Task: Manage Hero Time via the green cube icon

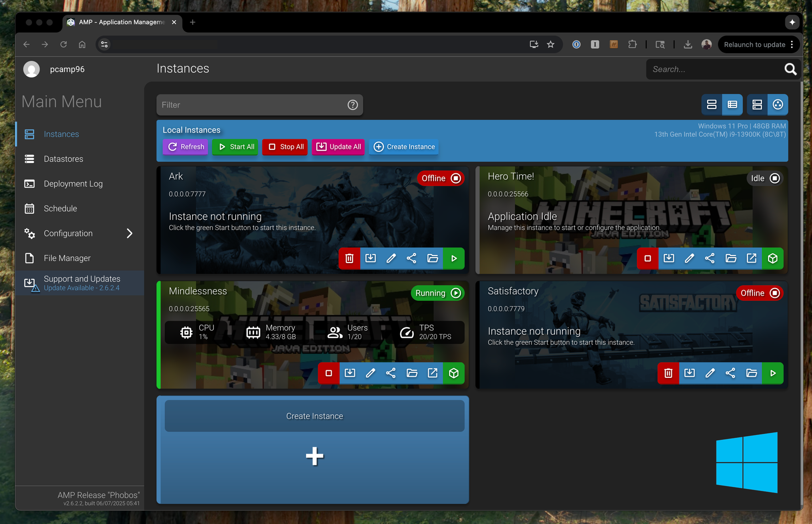Action: pos(773,259)
